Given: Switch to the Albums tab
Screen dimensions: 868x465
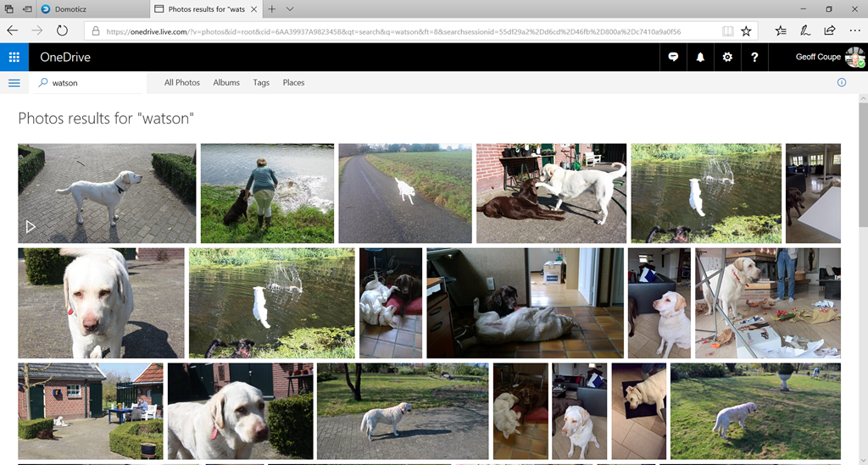Looking at the screenshot, I should click(226, 83).
